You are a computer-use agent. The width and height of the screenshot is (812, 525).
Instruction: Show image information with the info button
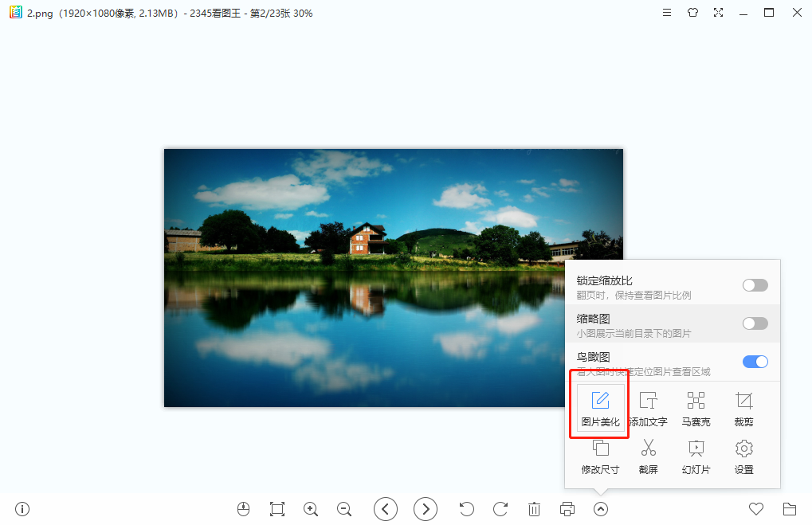pyautogui.click(x=22, y=508)
